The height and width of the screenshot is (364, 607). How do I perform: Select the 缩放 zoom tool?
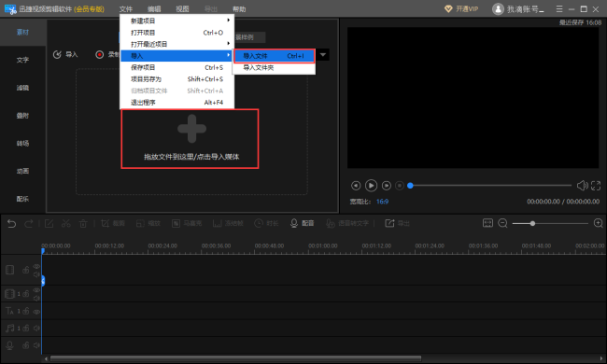[148, 224]
